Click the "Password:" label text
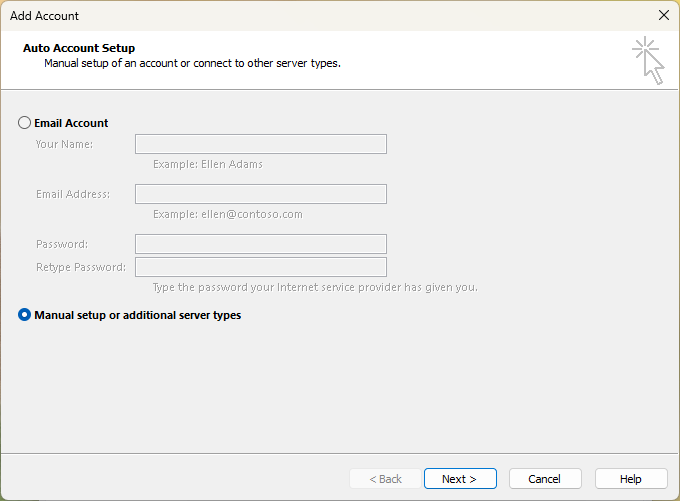Screen dimensions: 680x501 (x=62, y=244)
